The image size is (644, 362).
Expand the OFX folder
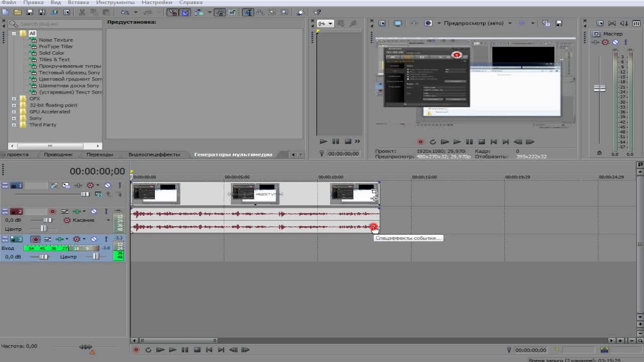pyautogui.click(x=14, y=99)
